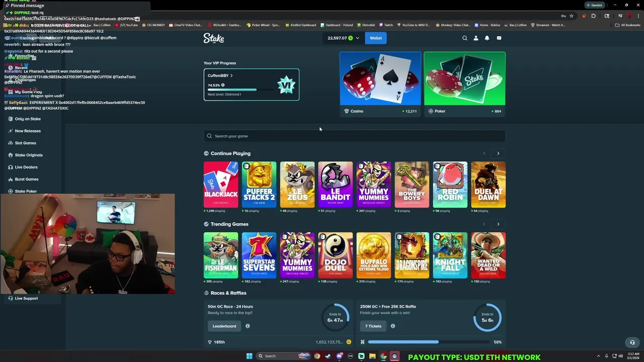
Task: Click info icon beside Leaderboard
Action: click(x=248, y=326)
